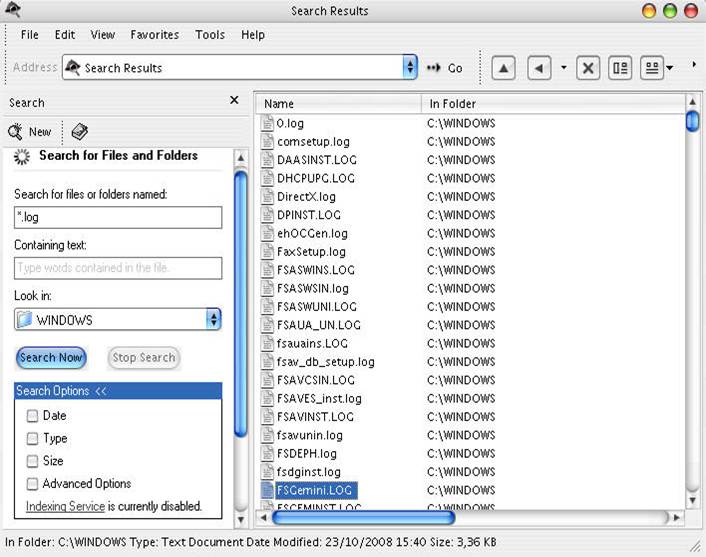Viewport: 706px width, 557px height.
Task: Open the book icon beside New
Action: (x=80, y=132)
